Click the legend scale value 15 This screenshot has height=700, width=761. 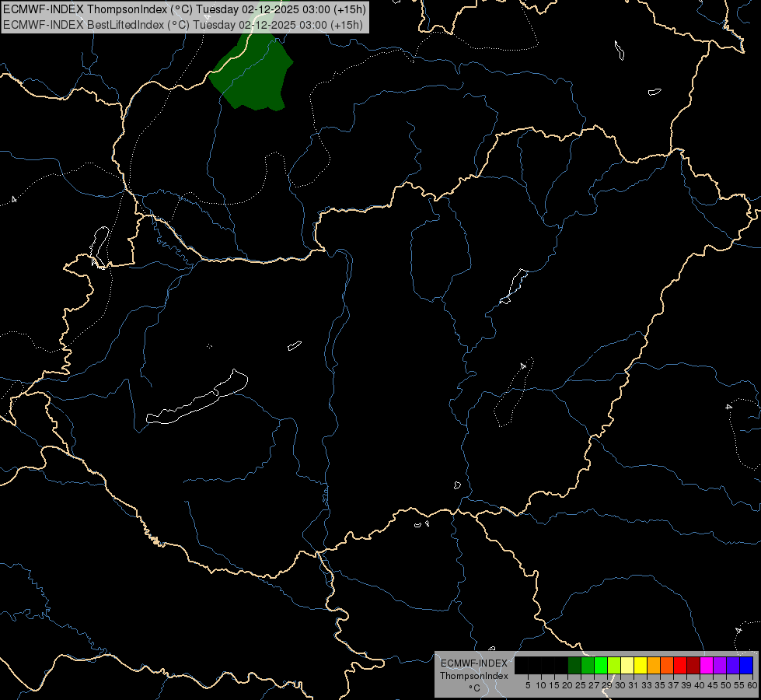point(554,685)
